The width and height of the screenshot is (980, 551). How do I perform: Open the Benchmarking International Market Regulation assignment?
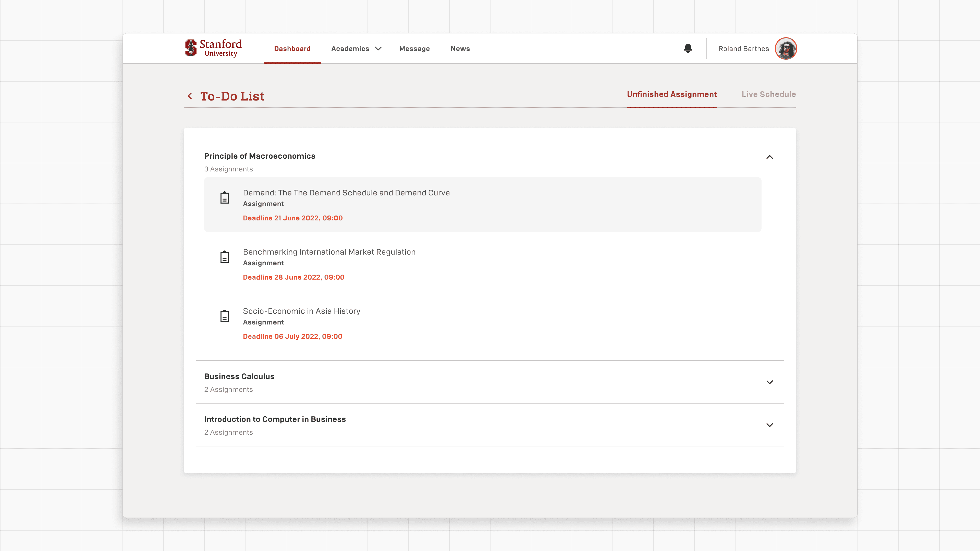[x=329, y=252]
